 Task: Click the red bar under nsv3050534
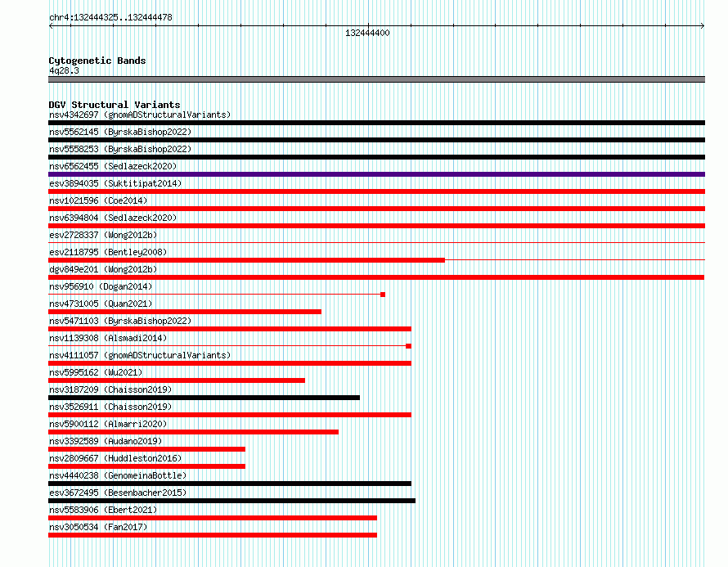click(213, 535)
